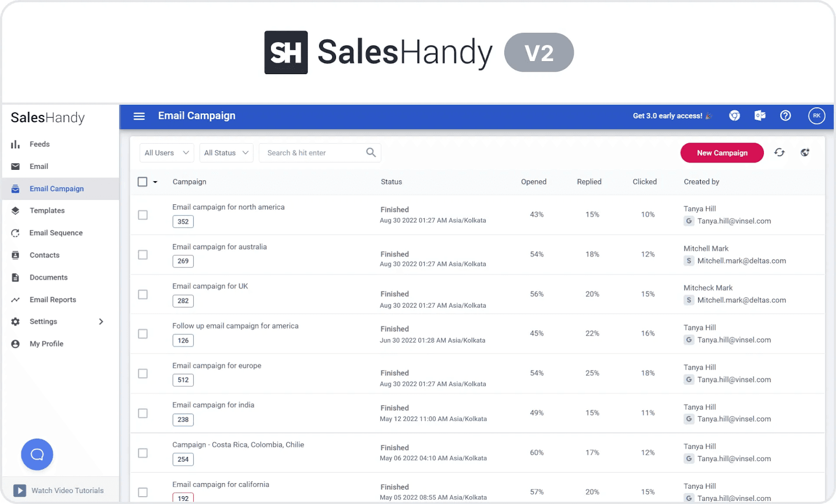Open Templates in the sidebar
The height and width of the screenshot is (504, 836).
point(47,210)
